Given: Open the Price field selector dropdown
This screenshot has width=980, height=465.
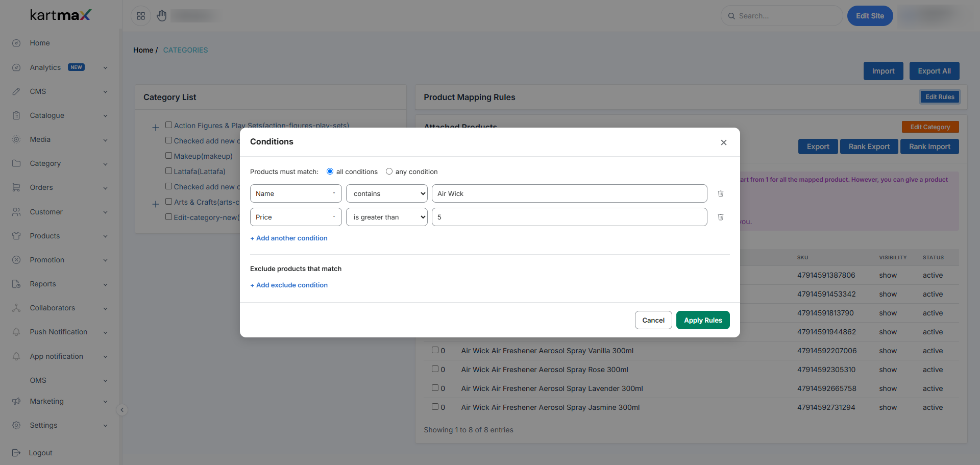Looking at the screenshot, I should pos(296,217).
